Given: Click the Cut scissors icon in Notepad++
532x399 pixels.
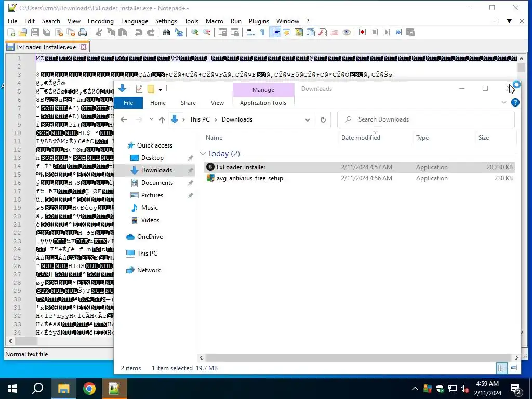Looking at the screenshot, I should click(99, 33).
